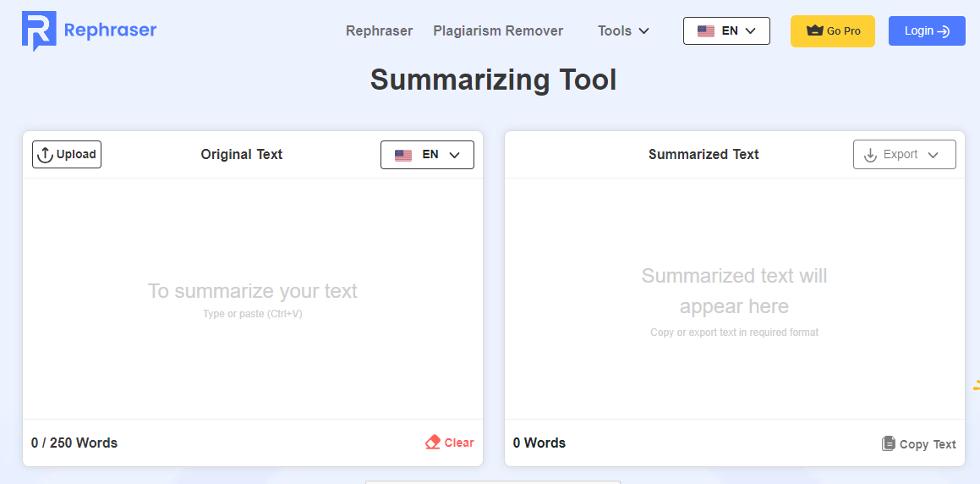Click the US flag in the header
The height and width of the screenshot is (484, 980).
pyautogui.click(x=706, y=31)
